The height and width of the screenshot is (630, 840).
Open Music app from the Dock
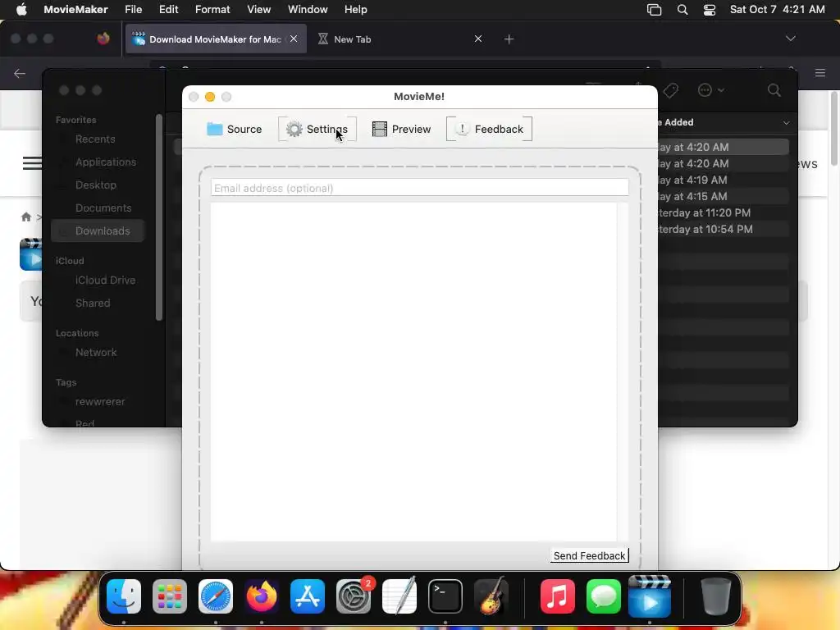558,596
